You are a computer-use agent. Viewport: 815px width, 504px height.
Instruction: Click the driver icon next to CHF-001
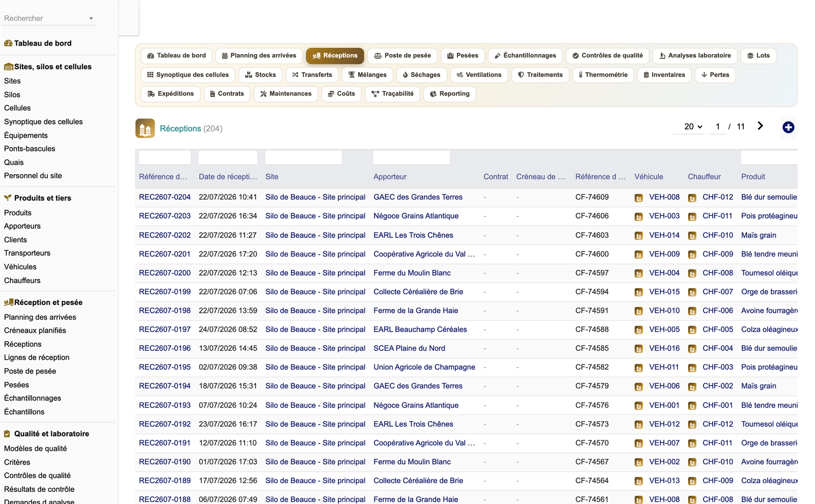692,406
